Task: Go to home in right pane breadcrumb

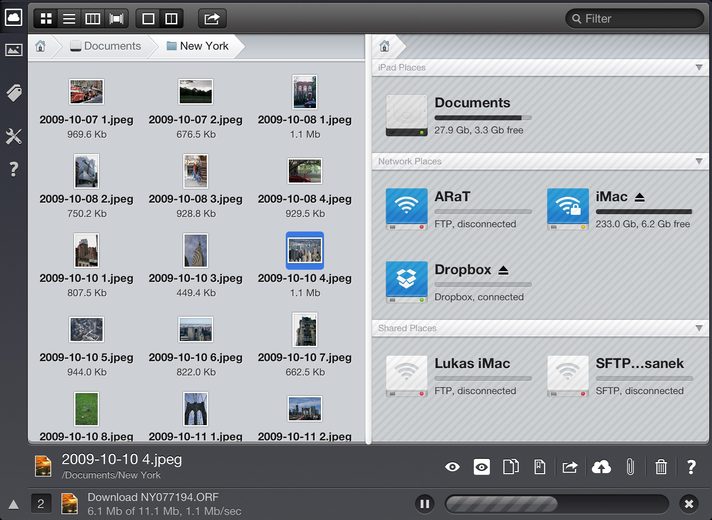Action: (385, 46)
